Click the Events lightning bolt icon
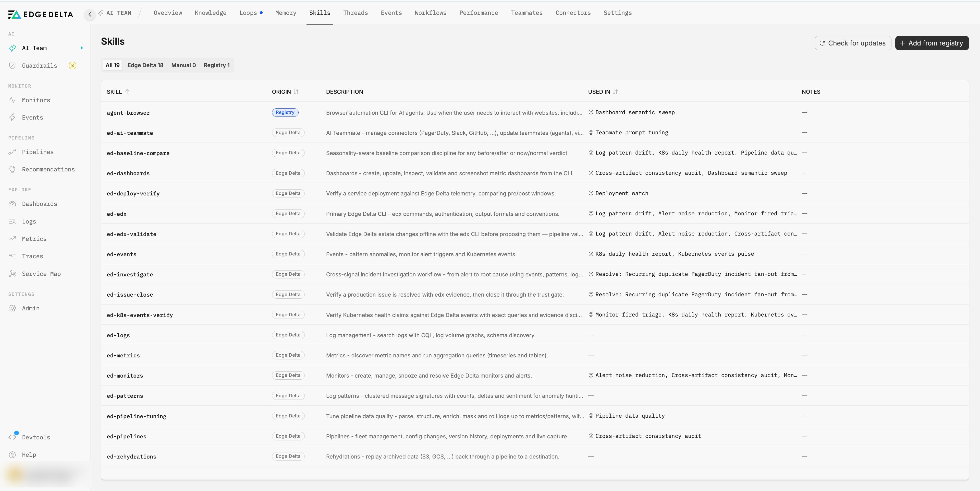The width and height of the screenshot is (980, 491). 13,117
